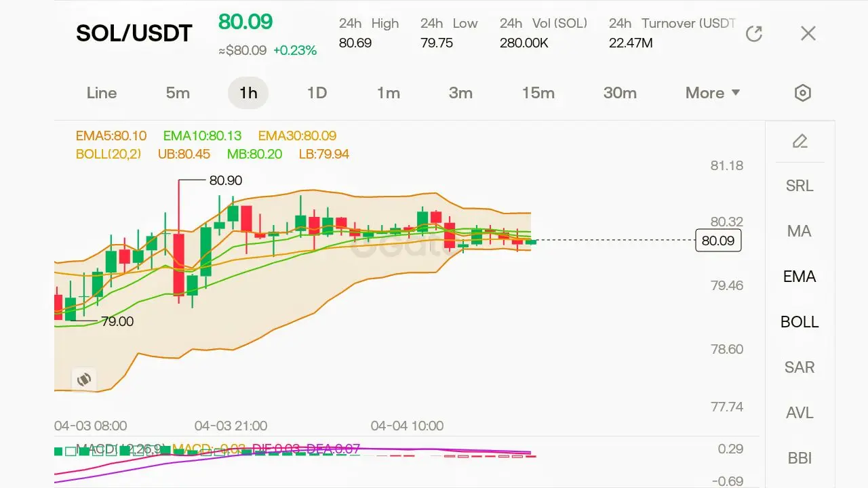868x488 pixels.
Task: Click the +0.23% change value
Action: pyautogui.click(x=295, y=50)
